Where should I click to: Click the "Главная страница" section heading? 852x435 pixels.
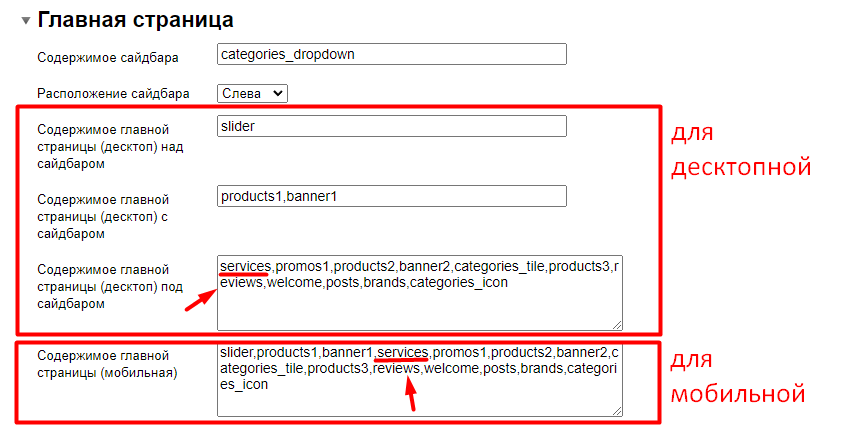coord(135,19)
